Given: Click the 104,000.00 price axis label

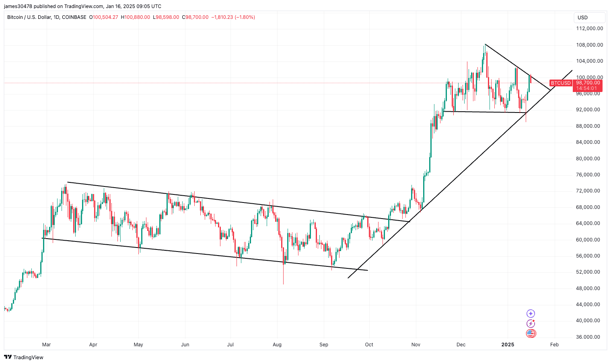Looking at the screenshot, I should pos(590,61).
